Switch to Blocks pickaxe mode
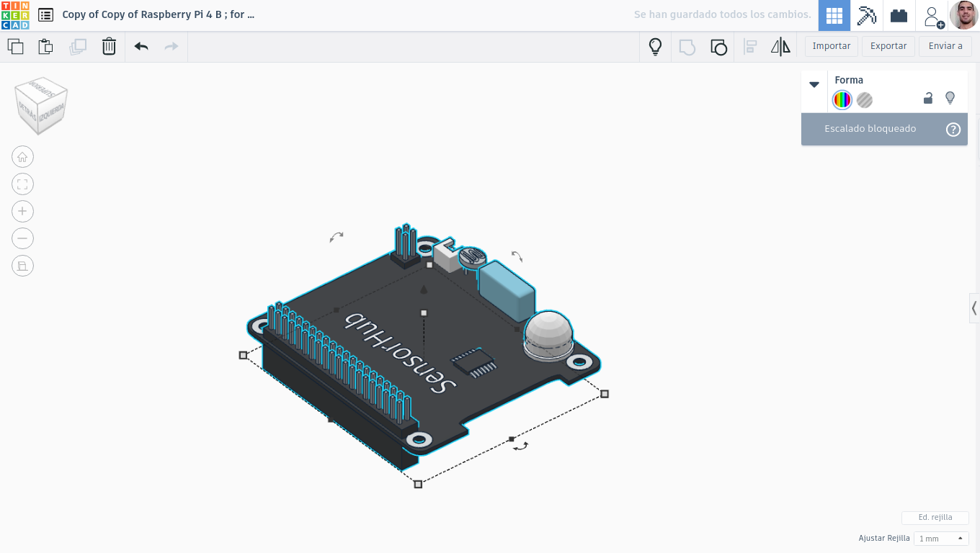This screenshot has width=980, height=553. [866, 15]
